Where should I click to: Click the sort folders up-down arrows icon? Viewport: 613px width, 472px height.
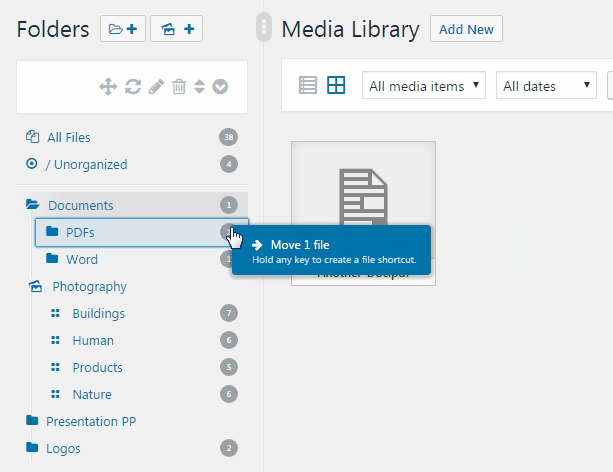point(199,87)
